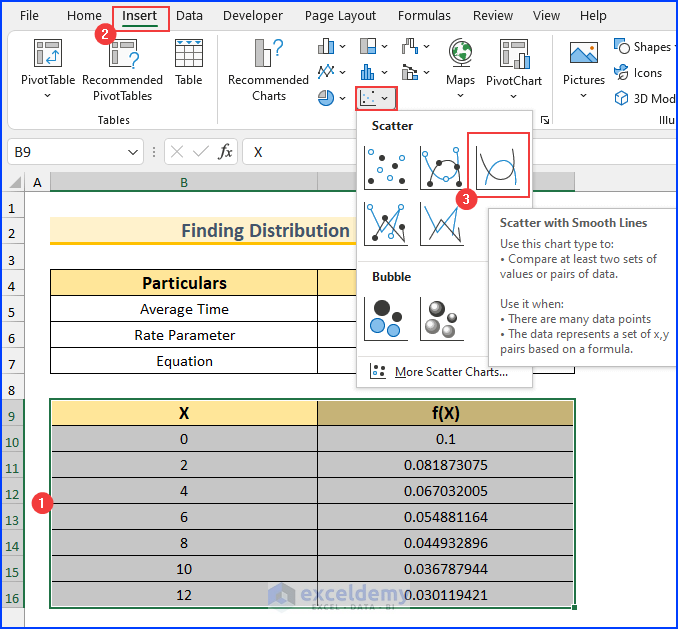Click the statistic chart icon

point(368,72)
